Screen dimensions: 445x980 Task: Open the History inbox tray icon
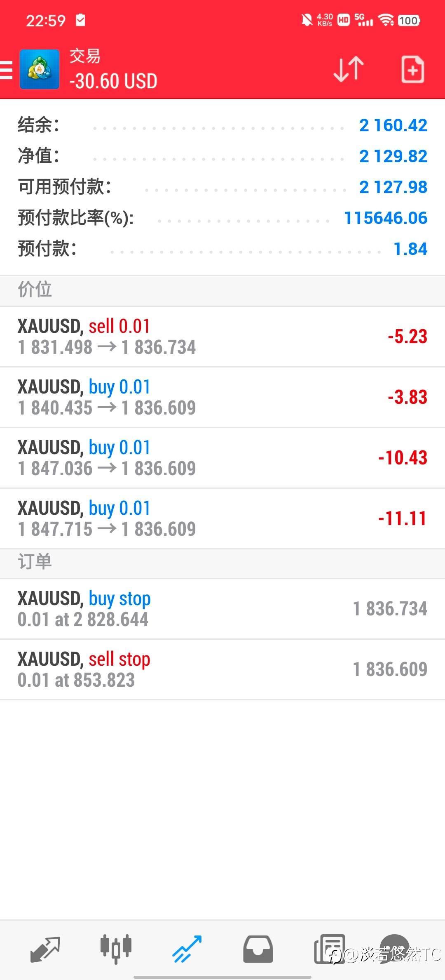coord(258,949)
